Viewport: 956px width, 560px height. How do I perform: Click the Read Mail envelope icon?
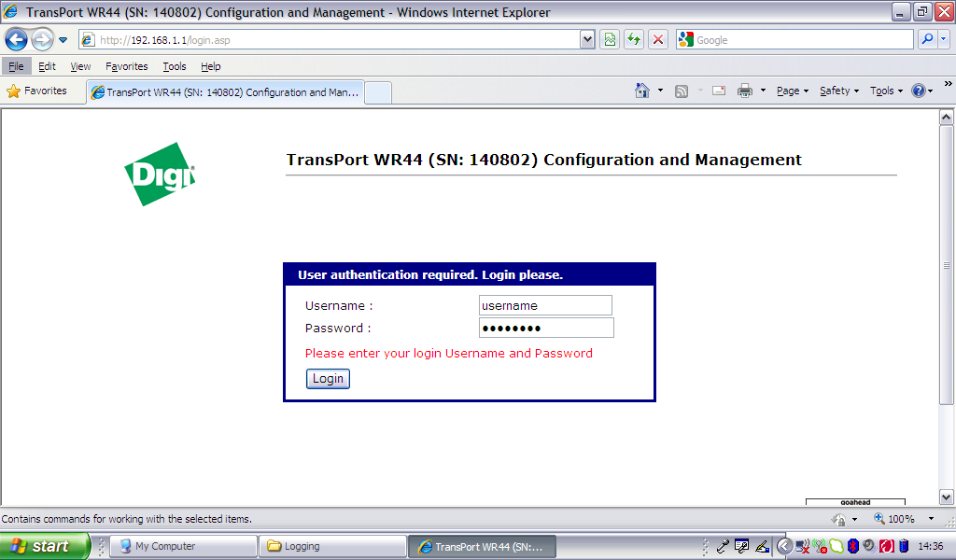(x=719, y=91)
